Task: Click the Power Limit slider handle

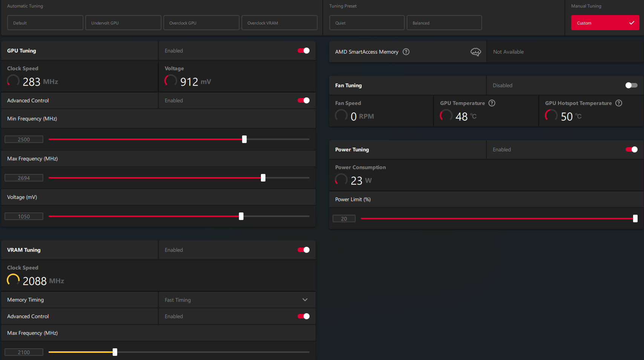Action: 635,218
